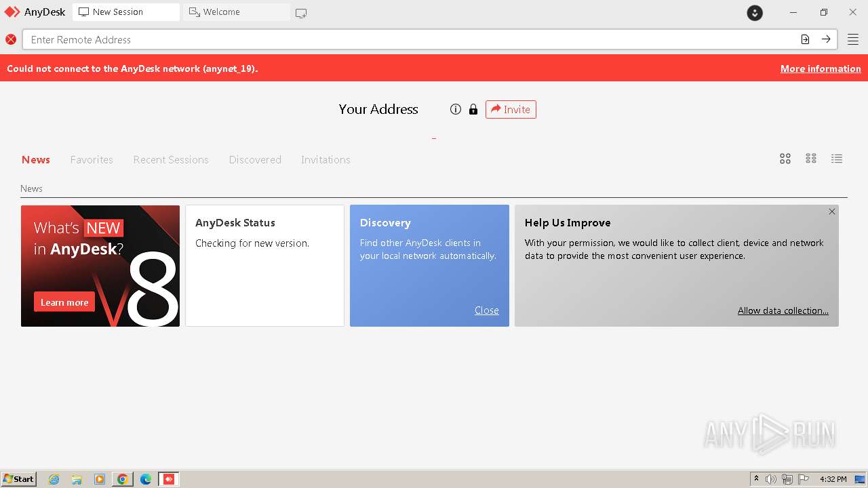Open File Explorer from the taskbar
This screenshot has width=868, height=488.
[x=77, y=479]
